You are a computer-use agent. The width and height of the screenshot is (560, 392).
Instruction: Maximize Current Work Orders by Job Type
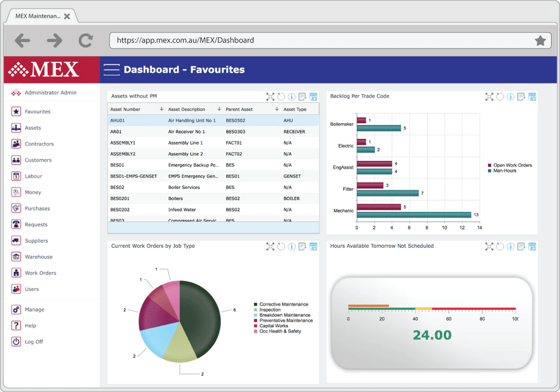270,246
